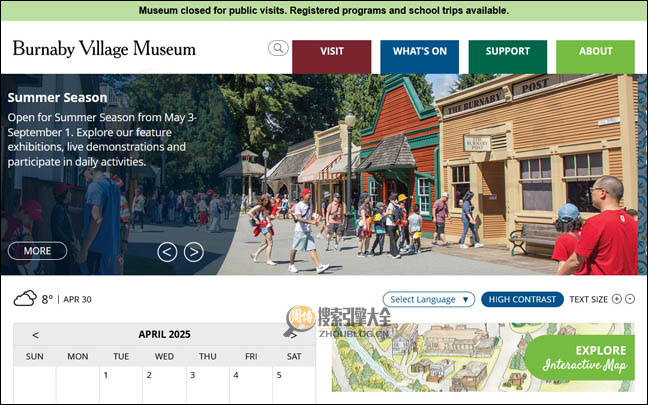Click the TUE column header
Image resolution: width=648 pixels, height=405 pixels.
tap(121, 356)
